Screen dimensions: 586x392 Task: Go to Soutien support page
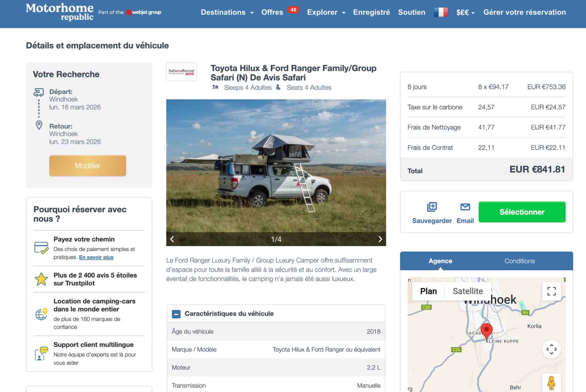point(411,12)
